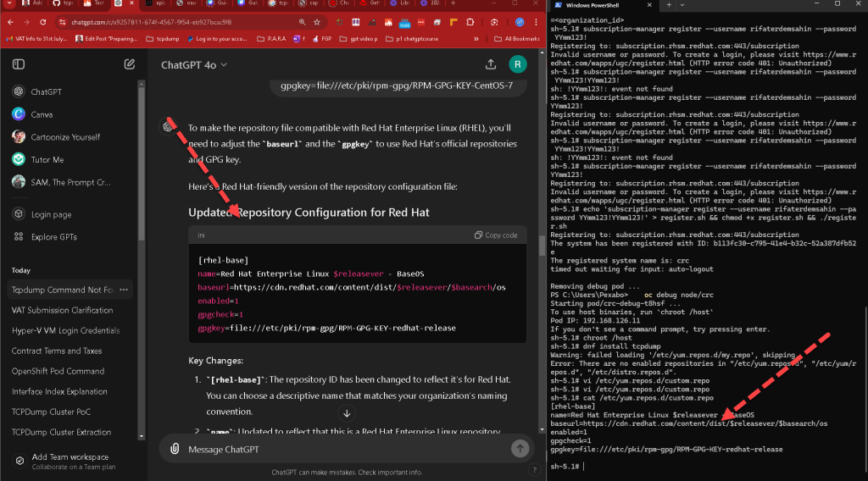Open VAT Submission Clarification chat
This screenshot has height=481, width=868.
(x=63, y=310)
